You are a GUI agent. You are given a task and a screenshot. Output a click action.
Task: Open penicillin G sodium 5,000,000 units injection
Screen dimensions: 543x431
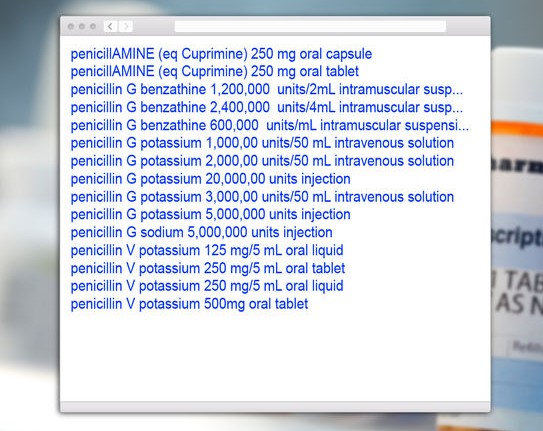point(202,233)
